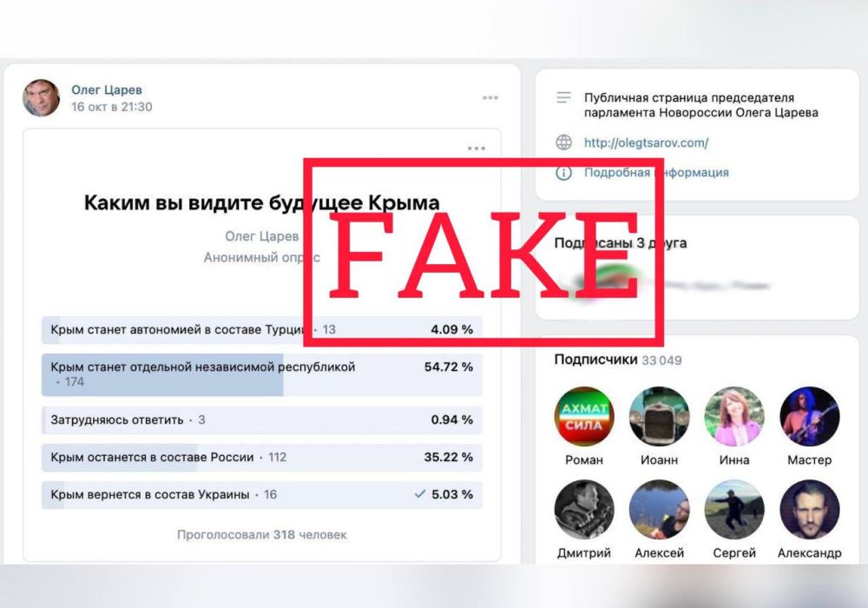Open Роман's Ахмат Сила avatar
868x608 pixels.
[x=584, y=416]
